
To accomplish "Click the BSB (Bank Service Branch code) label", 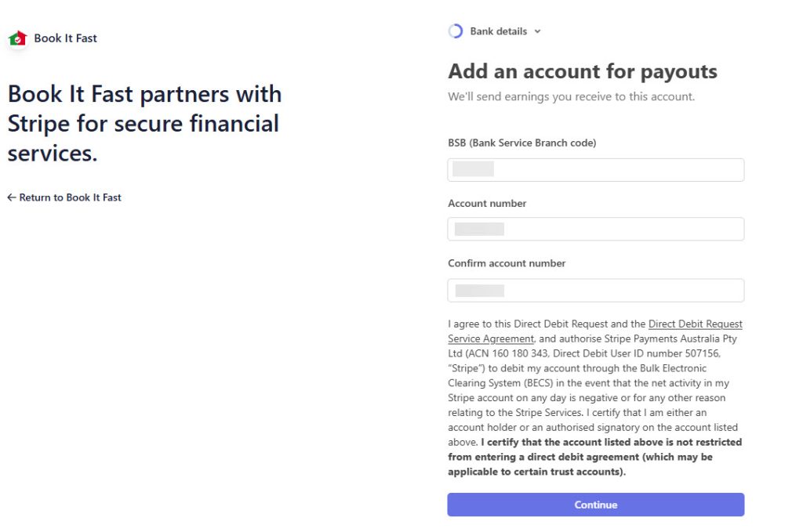I will point(521,143).
